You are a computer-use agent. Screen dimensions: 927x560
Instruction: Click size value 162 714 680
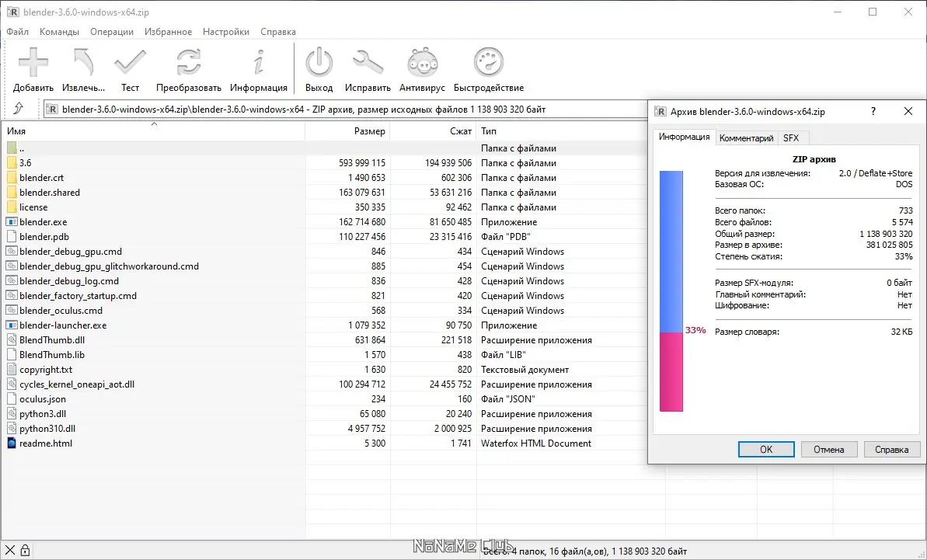click(x=362, y=221)
